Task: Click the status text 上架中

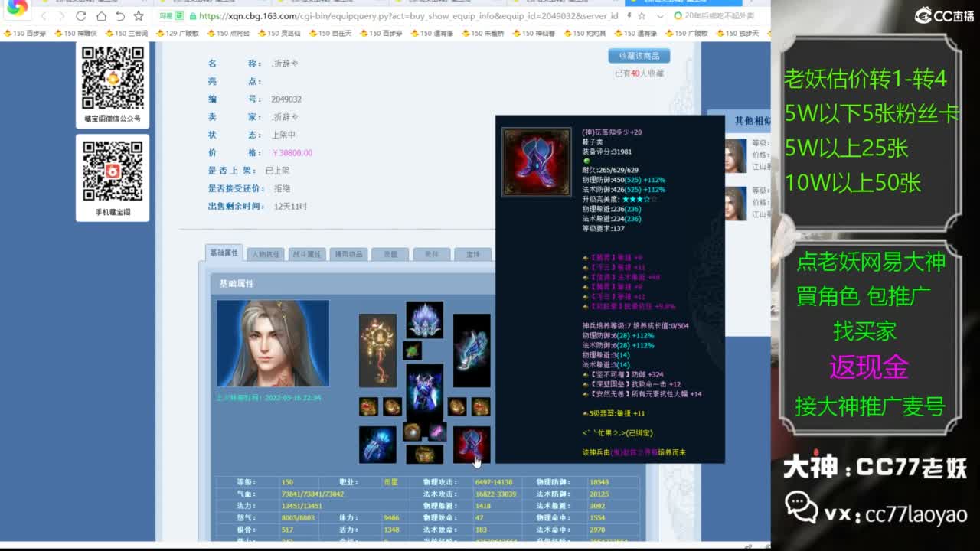Action: pos(283,135)
